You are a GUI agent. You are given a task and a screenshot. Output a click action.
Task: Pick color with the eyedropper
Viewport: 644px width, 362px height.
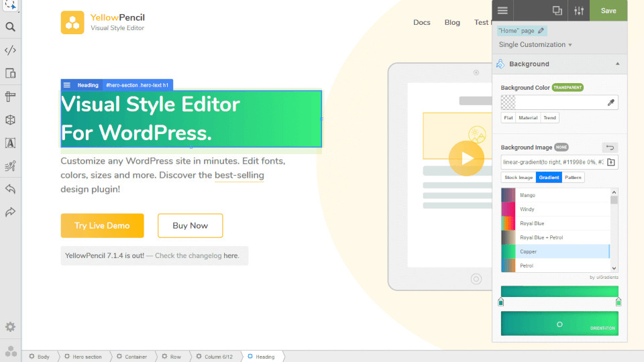(610, 103)
